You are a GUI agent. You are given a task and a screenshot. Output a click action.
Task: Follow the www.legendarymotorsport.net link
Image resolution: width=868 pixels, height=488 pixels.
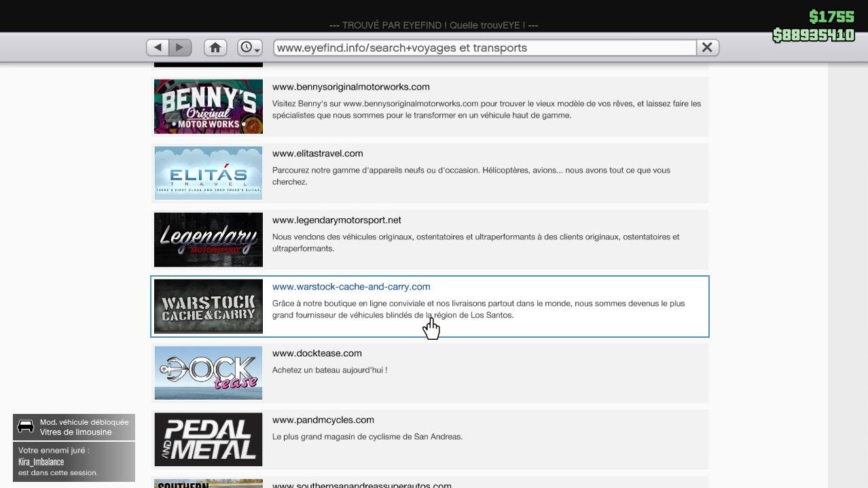[336, 220]
